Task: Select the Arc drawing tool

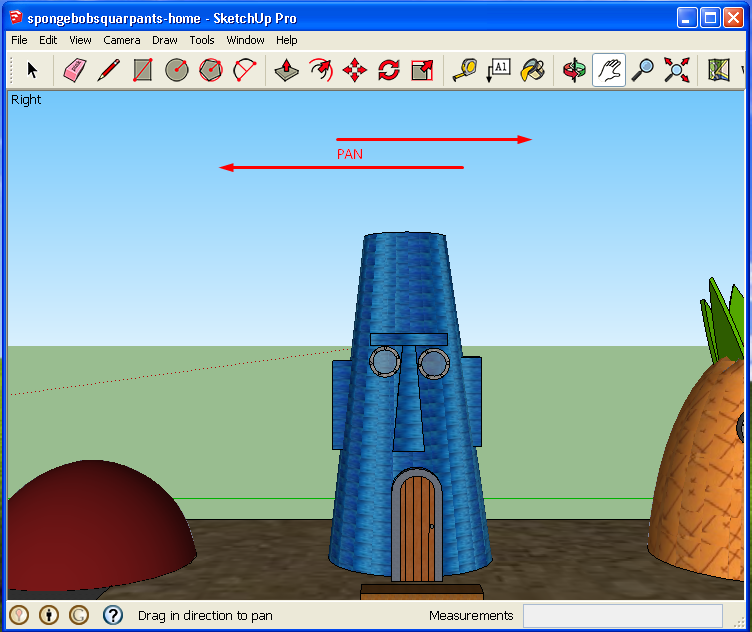Action: point(245,70)
